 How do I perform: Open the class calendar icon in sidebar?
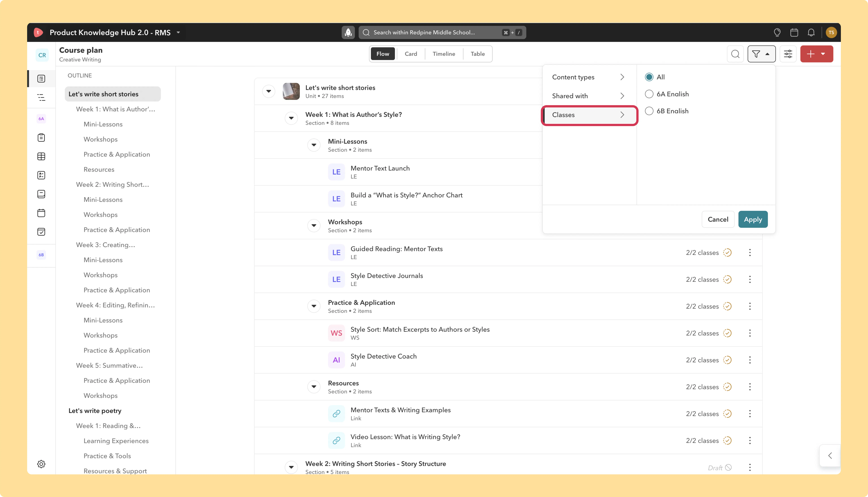tap(41, 213)
